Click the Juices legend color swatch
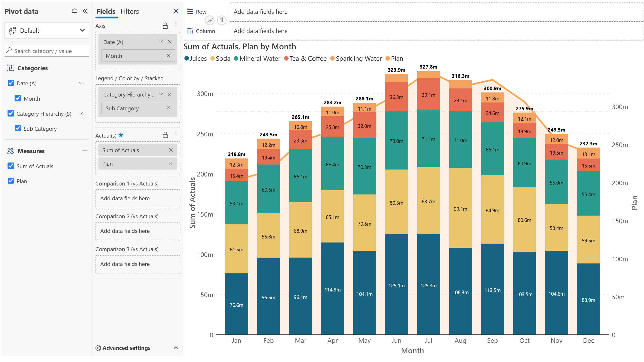 [186, 59]
